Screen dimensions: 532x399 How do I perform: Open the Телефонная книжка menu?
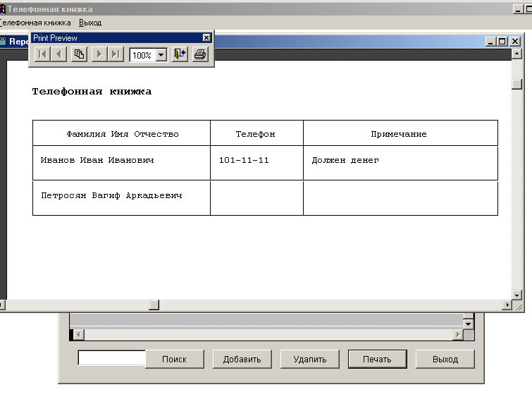coord(35,23)
